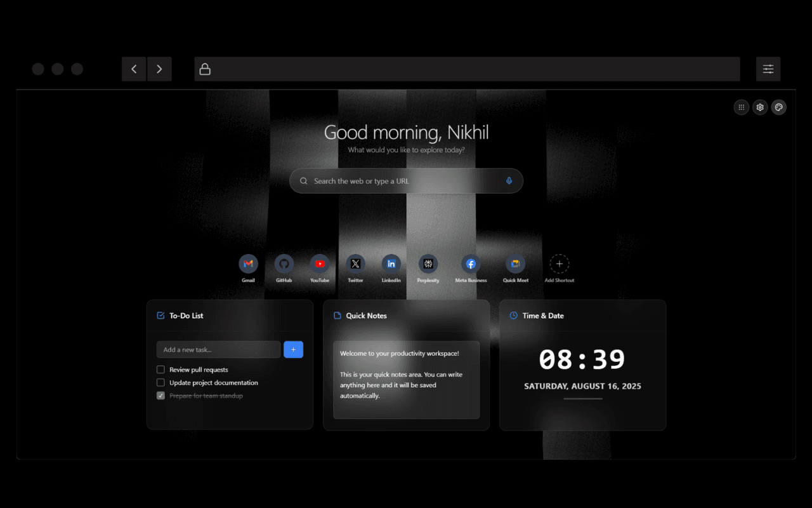
Task: Start a Quick Meet session
Action: 516,265
